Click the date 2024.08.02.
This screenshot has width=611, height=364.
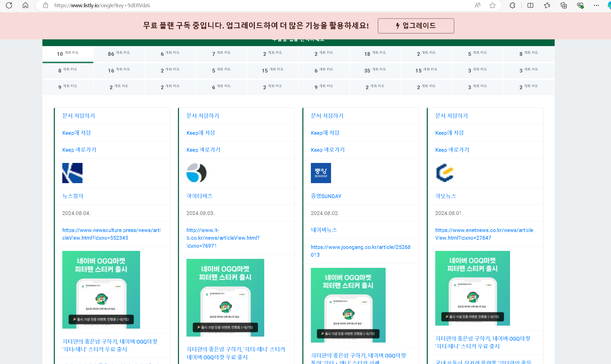pos(325,213)
